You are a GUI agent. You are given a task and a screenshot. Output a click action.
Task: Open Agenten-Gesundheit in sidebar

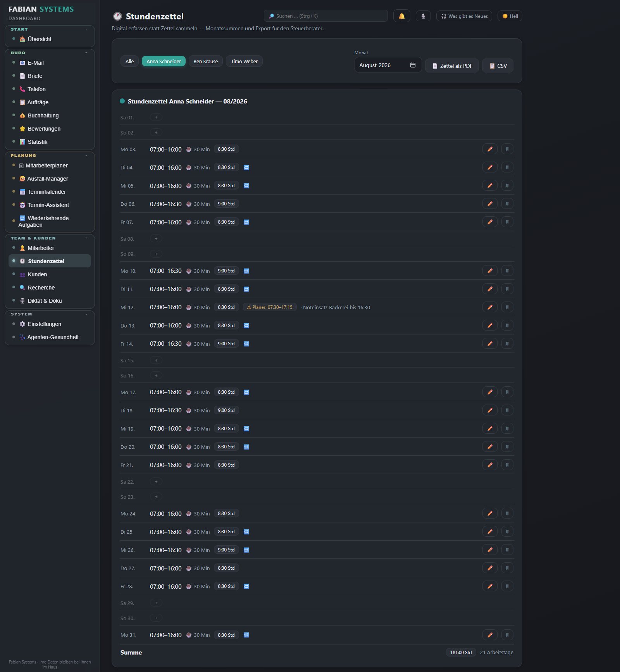(50, 337)
